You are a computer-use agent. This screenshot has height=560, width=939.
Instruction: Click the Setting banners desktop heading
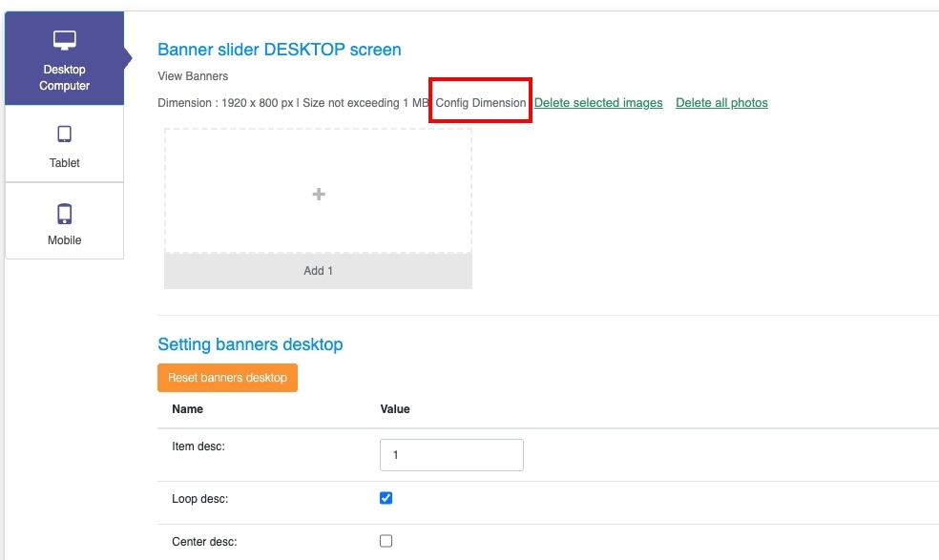coord(250,344)
